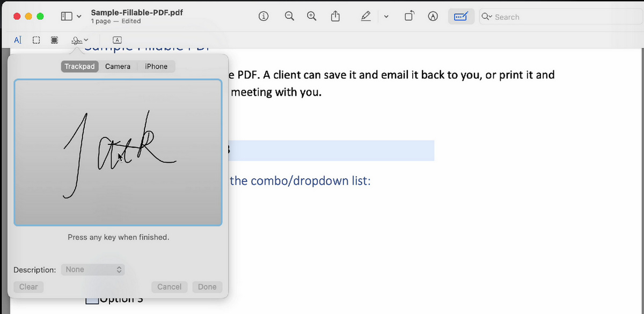Expand the sidebar view options chevron
644x314 pixels.
coord(79,17)
